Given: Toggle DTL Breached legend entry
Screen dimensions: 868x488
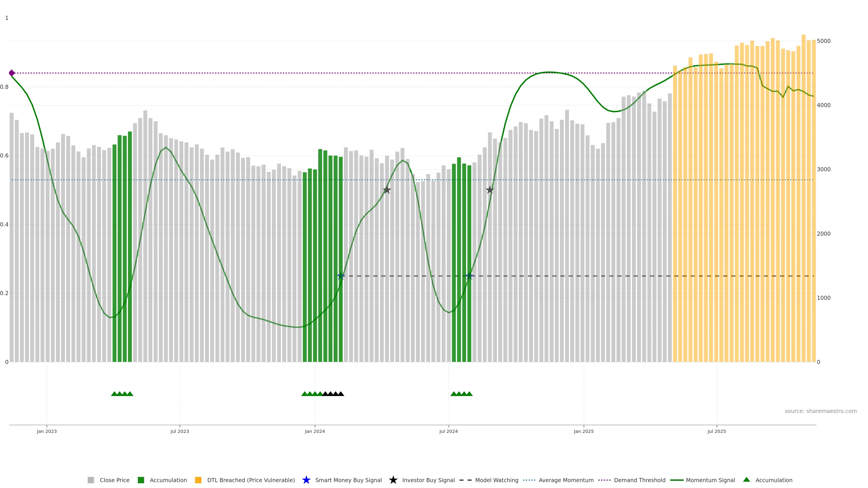Looking at the screenshot, I should (251, 480).
